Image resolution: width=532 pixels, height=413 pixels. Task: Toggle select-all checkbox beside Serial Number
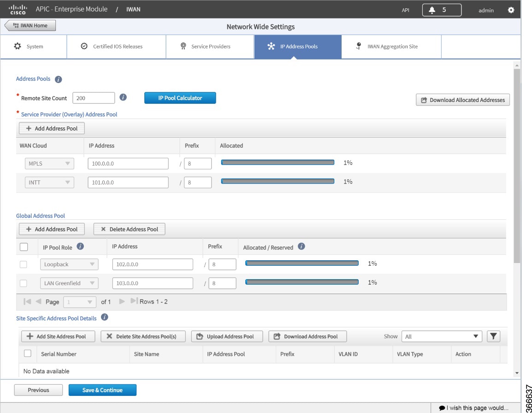[x=28, y=353]
